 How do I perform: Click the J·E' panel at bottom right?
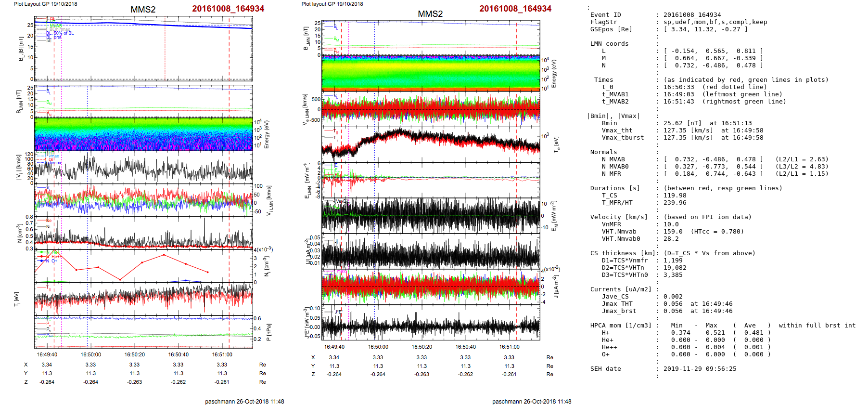click(x=431, y=323)
